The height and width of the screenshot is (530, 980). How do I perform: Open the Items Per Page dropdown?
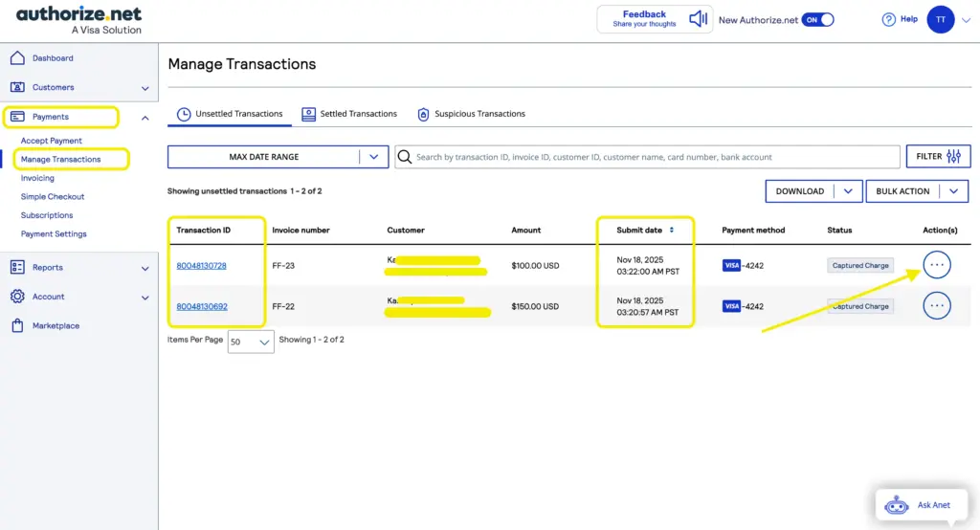click(x=251, y=342)
